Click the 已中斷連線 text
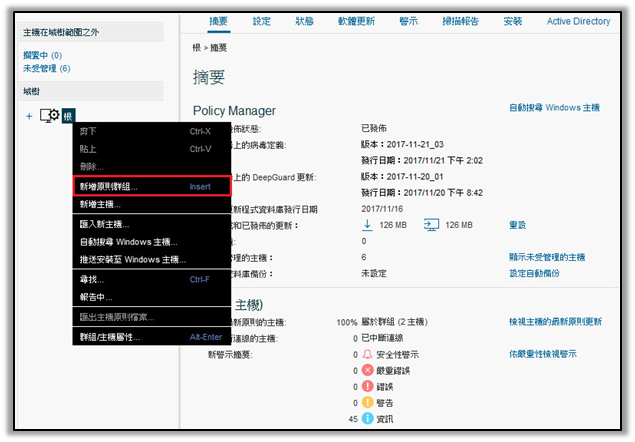635x442 pixels. [382, 338]
